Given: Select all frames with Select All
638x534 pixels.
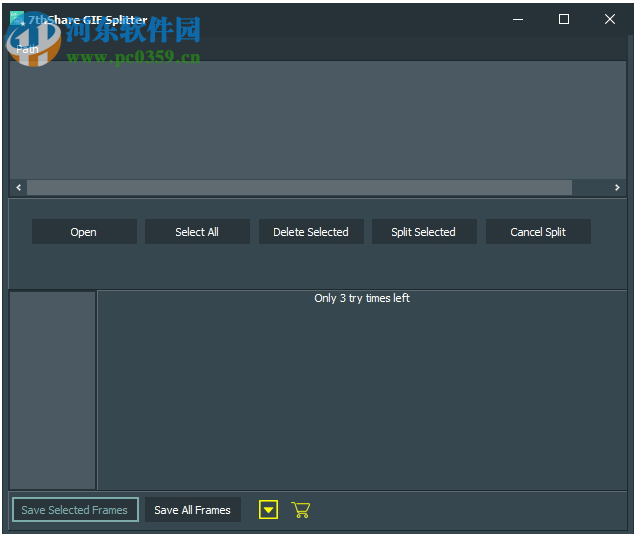Looking at the screenshot, I should [x=197, y=232].
